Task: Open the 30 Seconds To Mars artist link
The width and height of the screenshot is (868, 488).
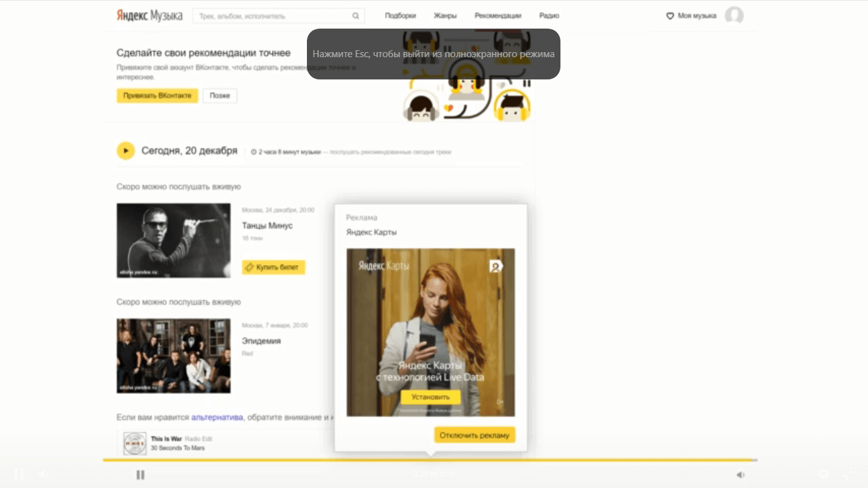Action: pyautogui.click(x=177, y=448)
